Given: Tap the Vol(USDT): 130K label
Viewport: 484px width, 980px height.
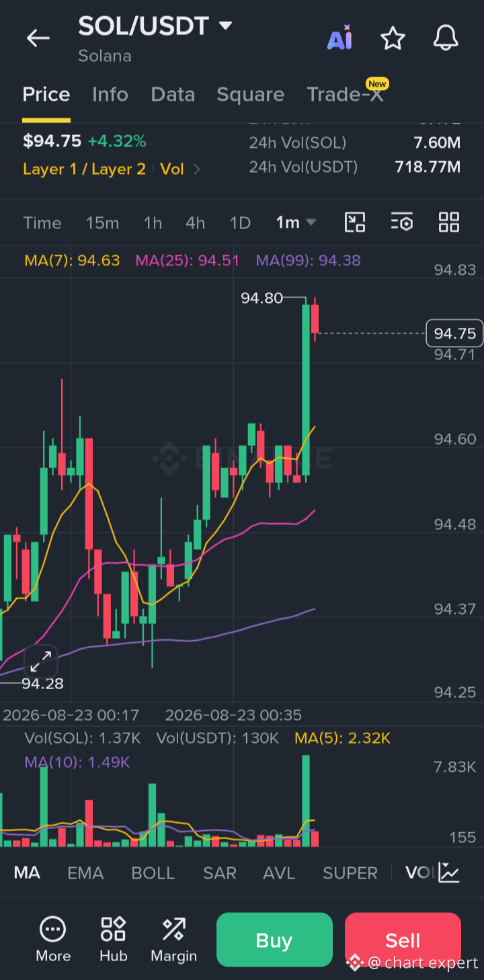Looking at the screenshot, I should pos(218,738).
